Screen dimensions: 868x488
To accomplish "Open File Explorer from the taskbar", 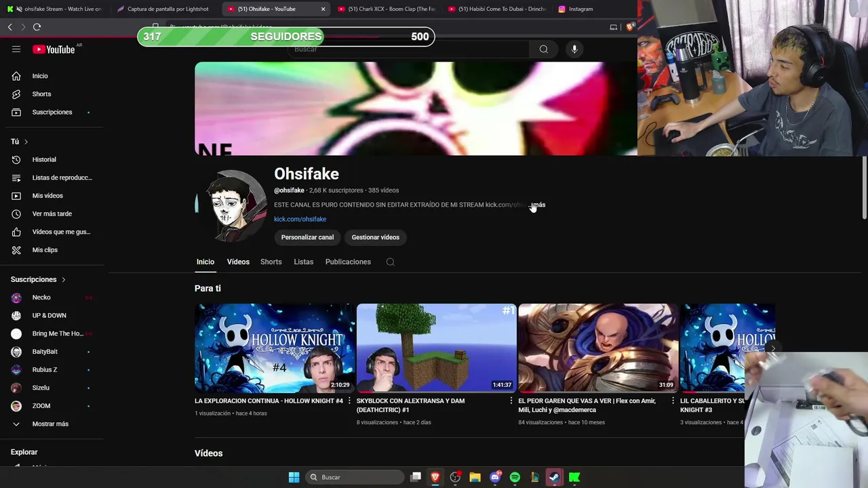I will [475, 477].
